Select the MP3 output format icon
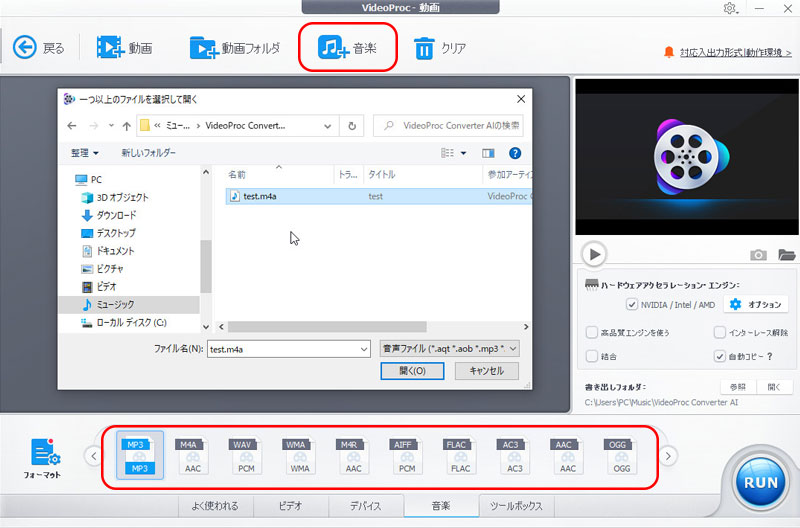 pyautogui.click(x=140, y=455)
